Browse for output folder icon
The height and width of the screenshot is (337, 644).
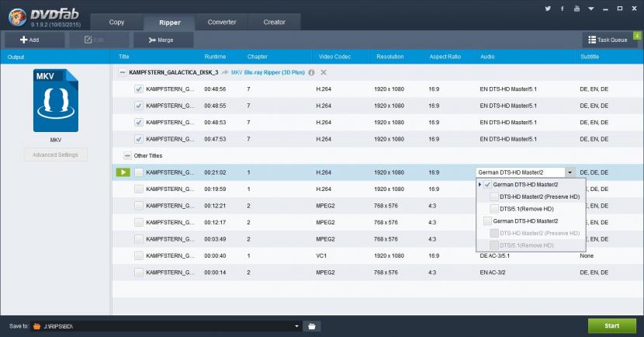[312, 326]
